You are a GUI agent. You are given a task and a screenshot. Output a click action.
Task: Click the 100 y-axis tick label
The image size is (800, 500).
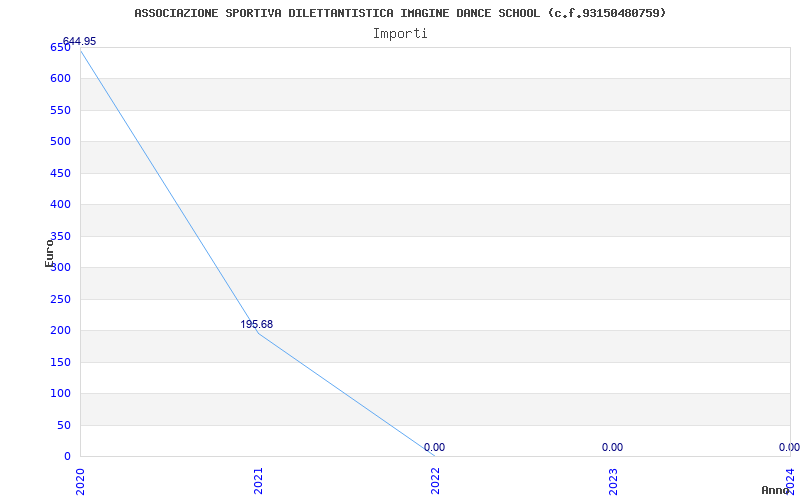point(60,393)
